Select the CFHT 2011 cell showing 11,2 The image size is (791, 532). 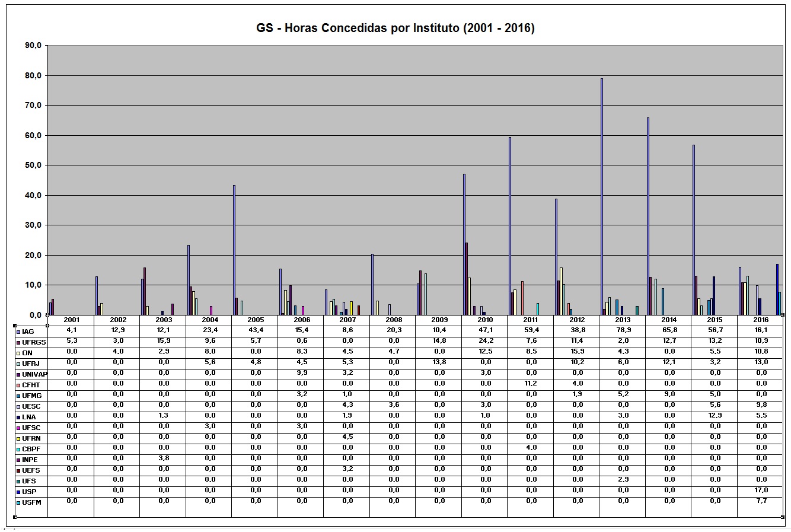pyautogui.click(x=531, y=384)
